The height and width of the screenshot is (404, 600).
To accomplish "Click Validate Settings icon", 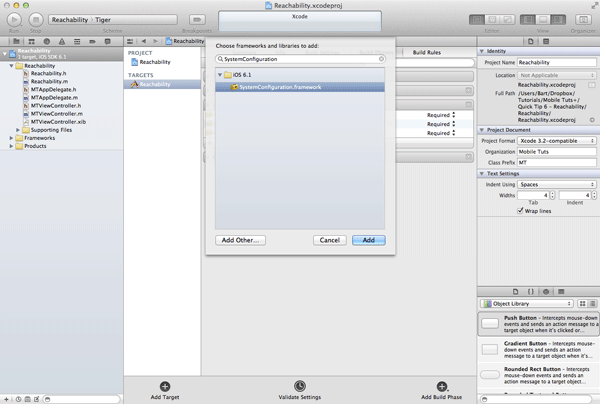I will point(300,386).
